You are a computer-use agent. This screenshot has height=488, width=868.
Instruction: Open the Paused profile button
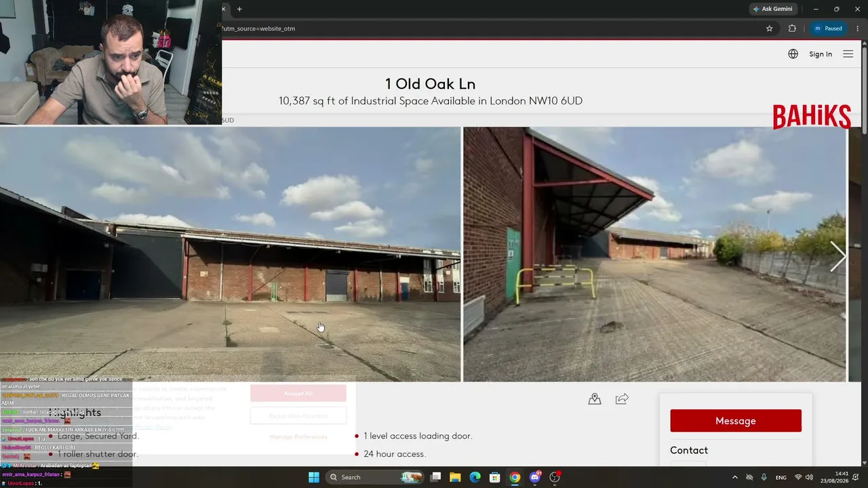828,28
